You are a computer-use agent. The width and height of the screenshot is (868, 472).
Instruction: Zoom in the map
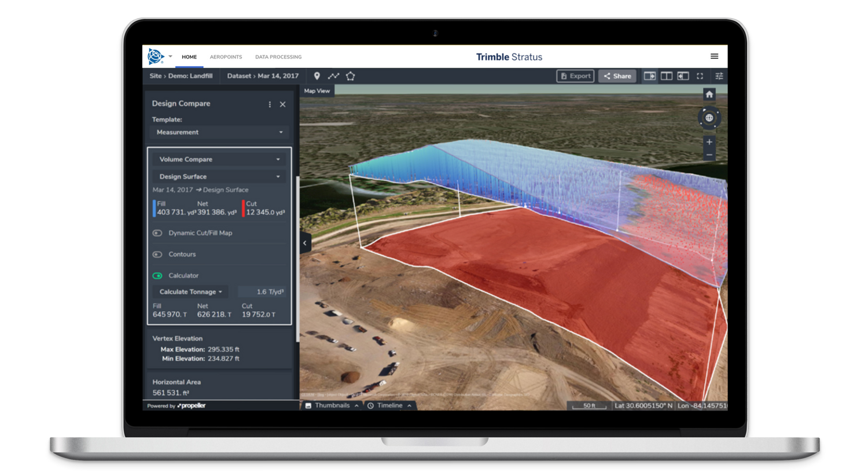coord(709,142)
